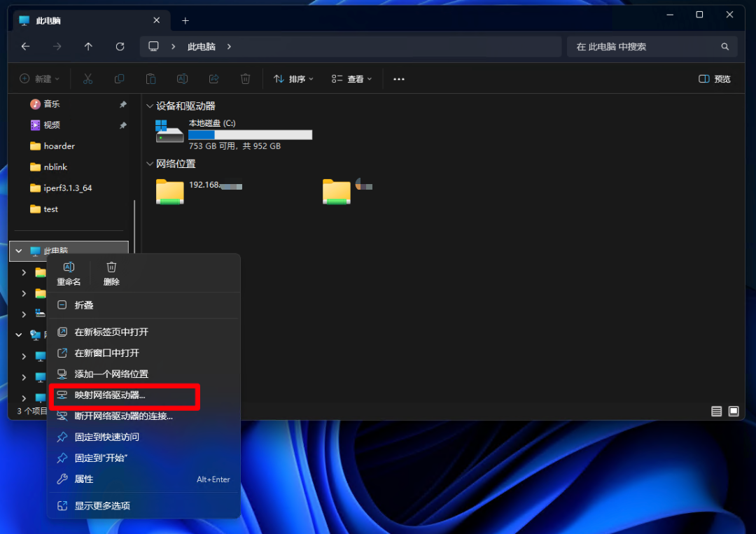Select 删除 in the context menu

111,274
